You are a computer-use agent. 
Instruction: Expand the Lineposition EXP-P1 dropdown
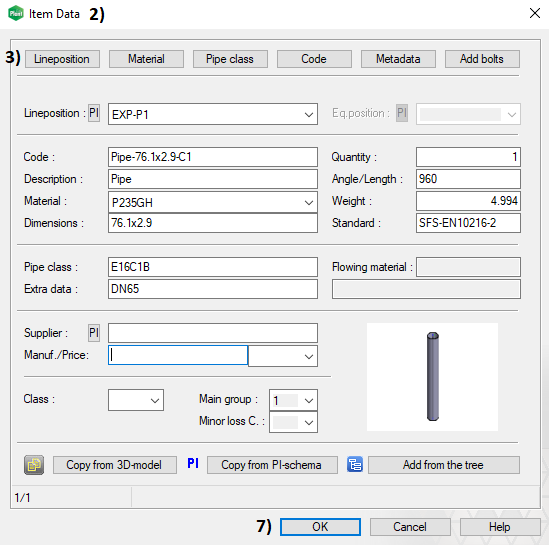click(x=308, y=114)
